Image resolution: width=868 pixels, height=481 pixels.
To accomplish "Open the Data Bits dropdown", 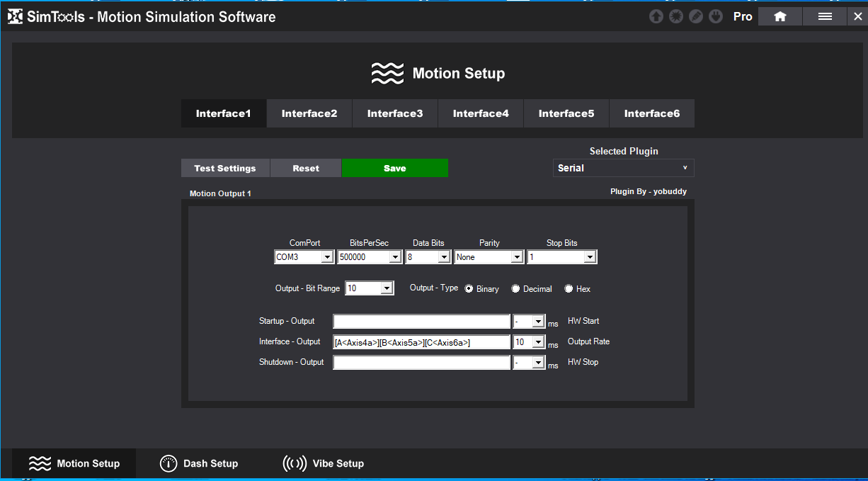I will (428, 257).
